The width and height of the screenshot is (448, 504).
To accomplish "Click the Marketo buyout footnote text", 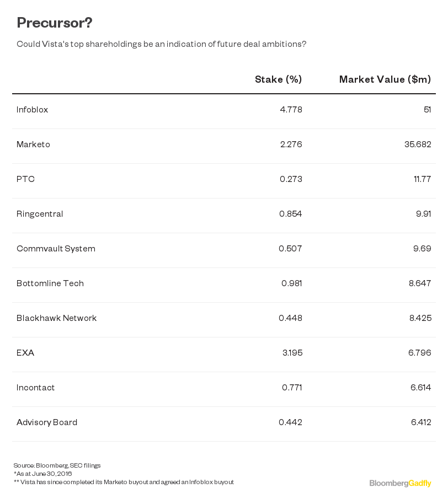I will coord(124,482).
